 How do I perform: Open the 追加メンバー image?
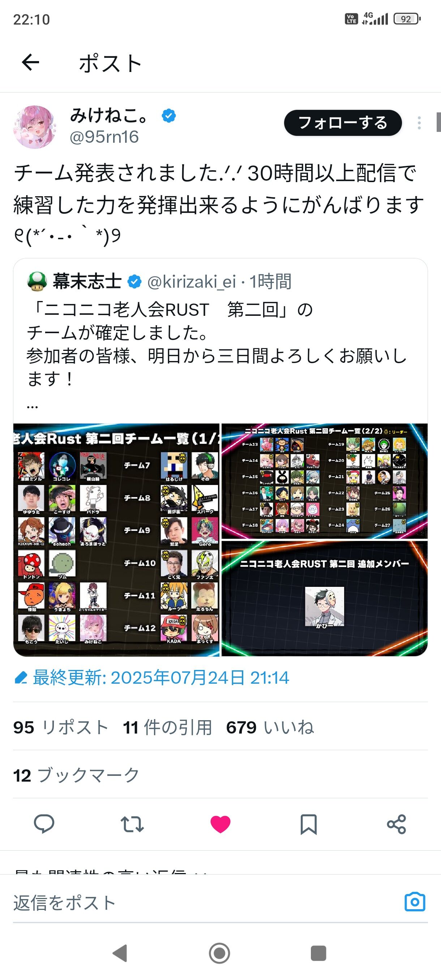tap(325, 598)
